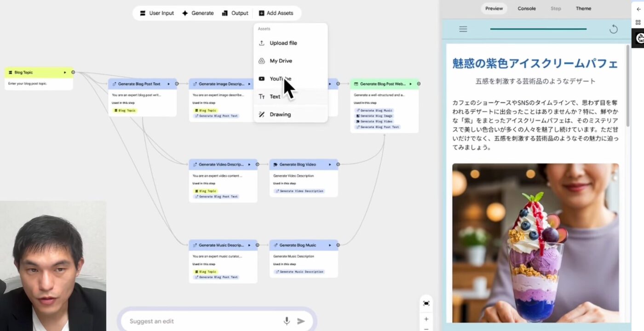Open the Theme tab
This screenshot has height=331, width=644.
click(x=583, y=8)
